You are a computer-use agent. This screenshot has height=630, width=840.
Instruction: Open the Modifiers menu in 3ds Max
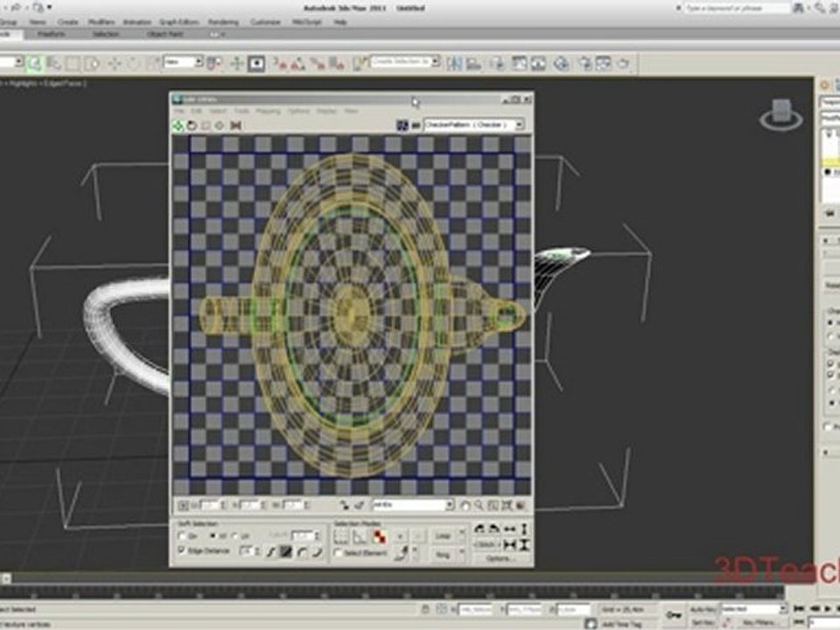pos(101,22)
